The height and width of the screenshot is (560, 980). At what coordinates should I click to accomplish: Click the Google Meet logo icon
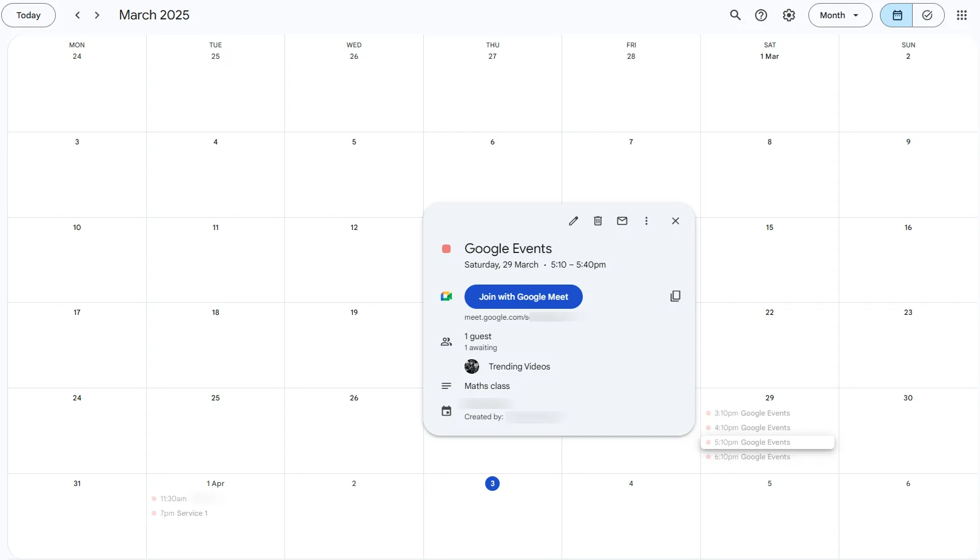click(x=446, y=297)
